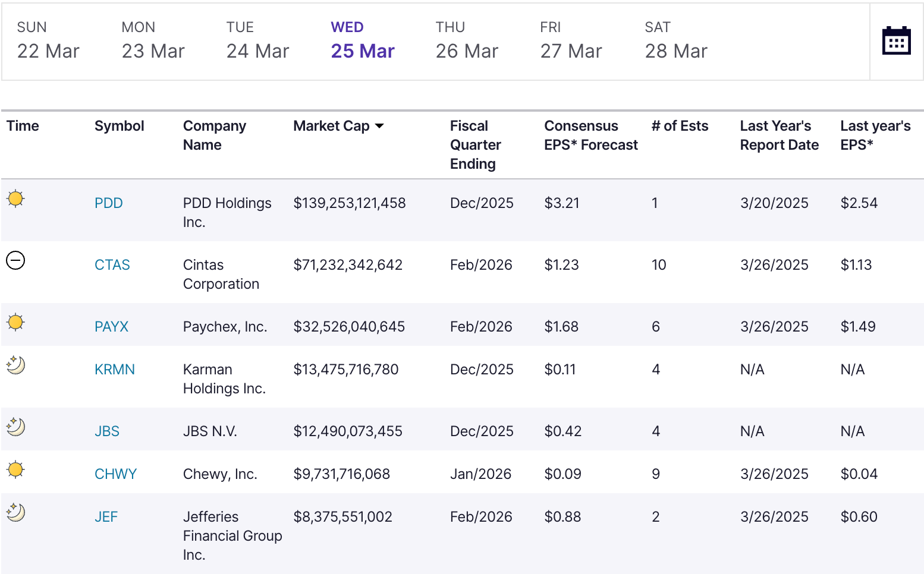Visit the CHWY ticker page link
Image resolution: width=924 pixels, height=574 pixels.
coord(116,474)
